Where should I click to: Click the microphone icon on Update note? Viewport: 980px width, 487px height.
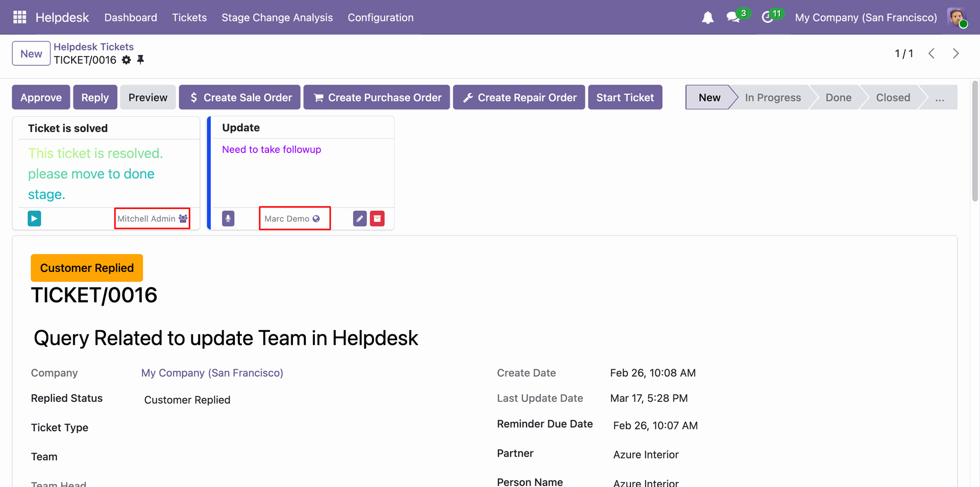click(228, 219)
